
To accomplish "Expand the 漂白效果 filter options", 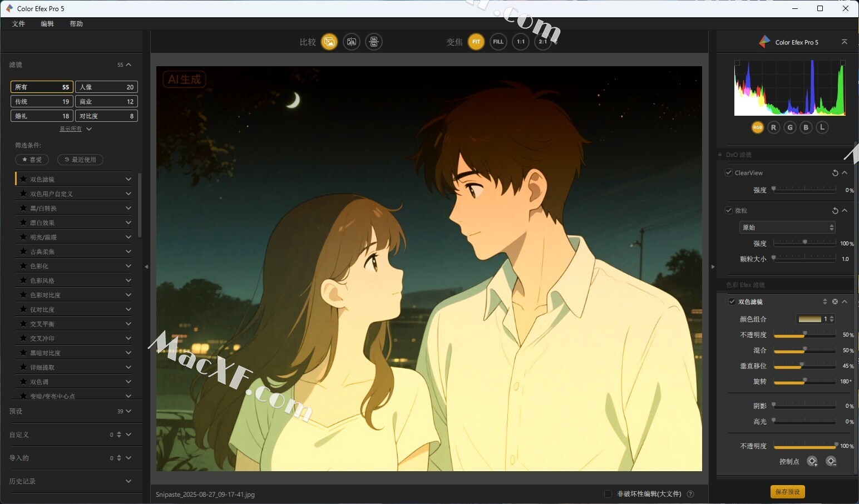I will click(129, 223).
